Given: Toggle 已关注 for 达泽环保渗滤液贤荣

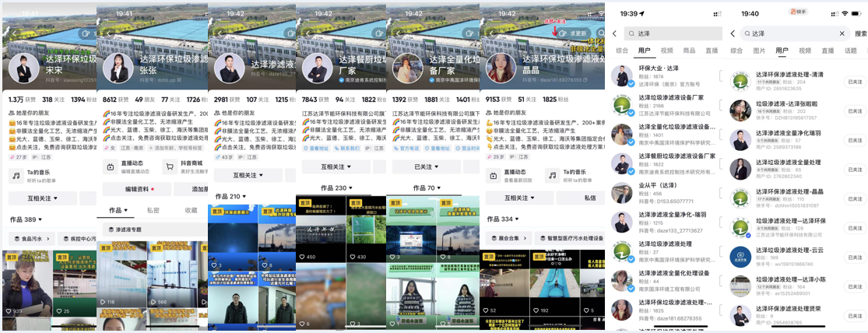Looking at the screenshot, I should (854, 316).
